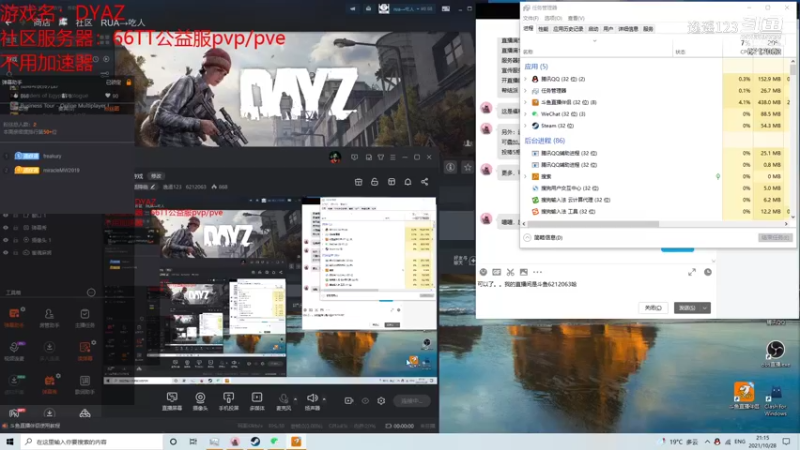The width and height of the screenshot is (800, 450).
Task: Open microphone options arrow
Action: [295, 399]
